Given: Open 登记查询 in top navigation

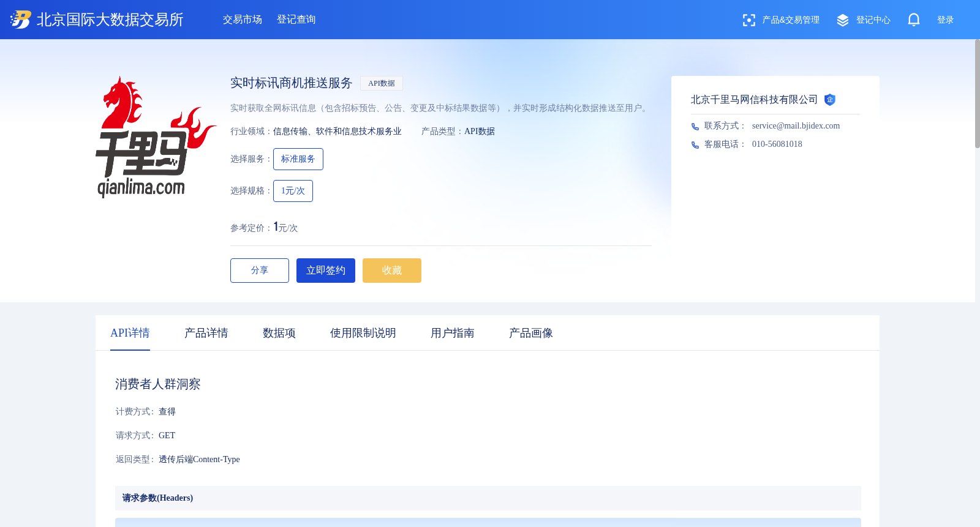Looking at the screenshot, I should [296, 20].
